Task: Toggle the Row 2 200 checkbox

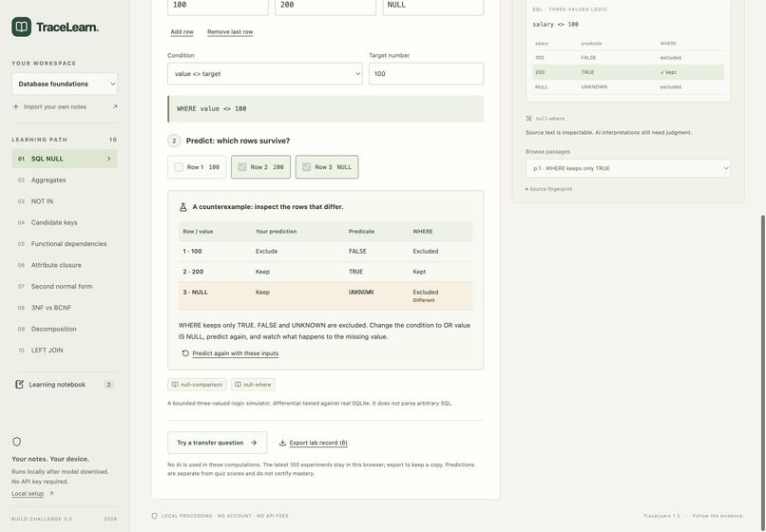Action: [242, 167]
